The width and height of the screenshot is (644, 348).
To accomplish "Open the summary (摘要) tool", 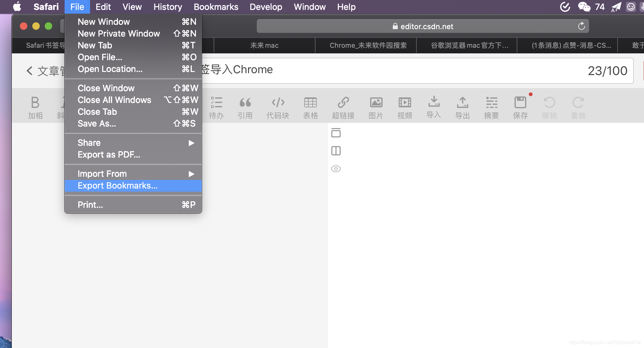I will pos(492,107).
